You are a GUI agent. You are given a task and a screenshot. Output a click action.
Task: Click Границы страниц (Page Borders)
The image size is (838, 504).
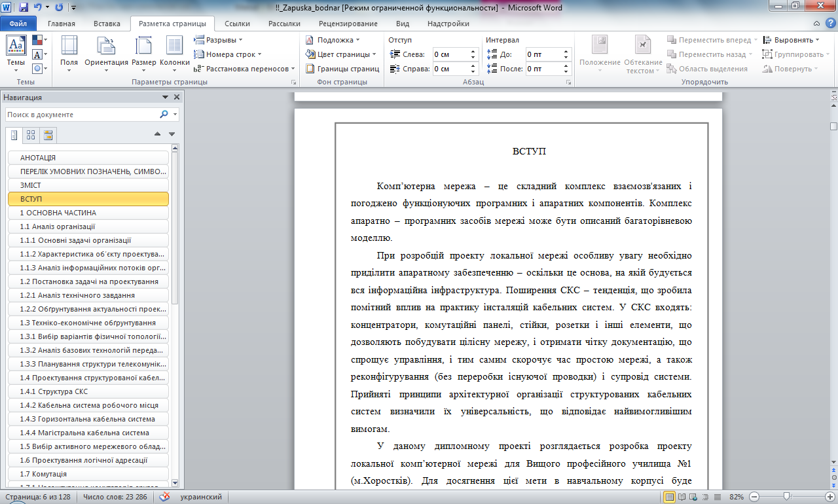click(x=342, y=68)
